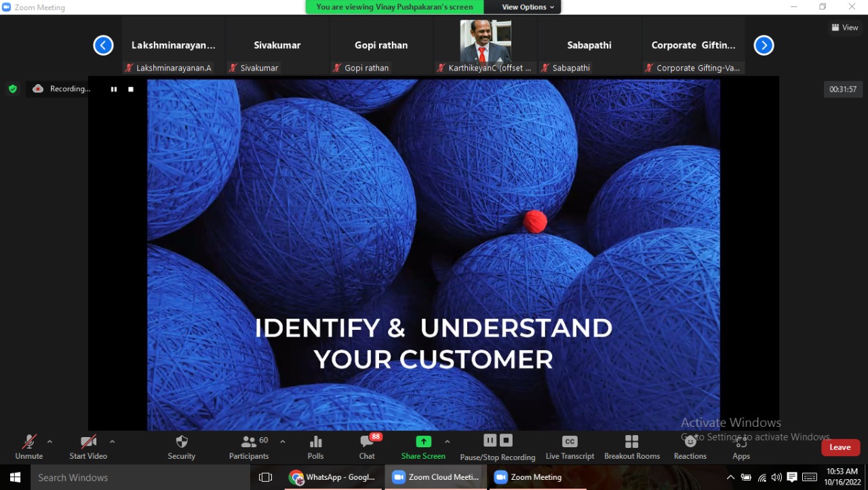
Task: Open the View layout menu
Action: (x=845, y=28)
